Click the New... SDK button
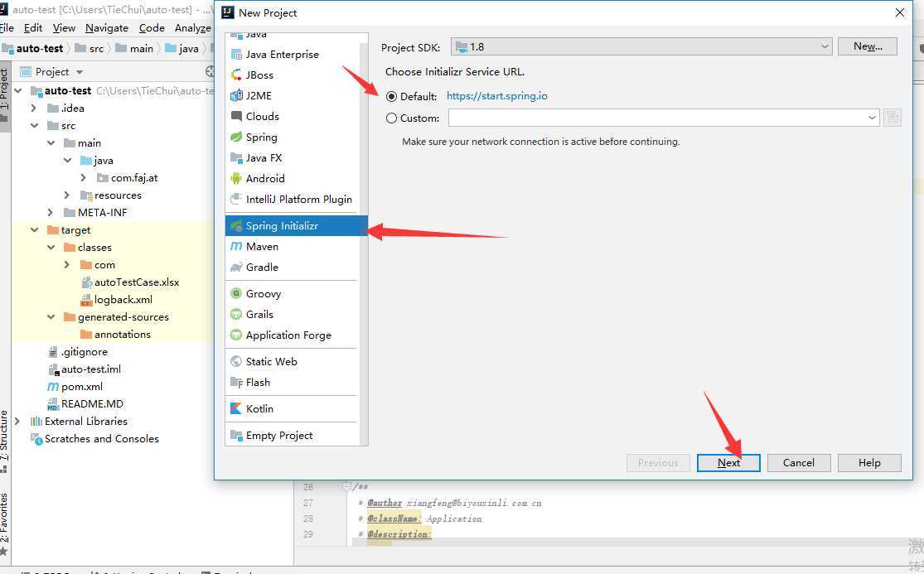924x574 pixels. [868, 46]
